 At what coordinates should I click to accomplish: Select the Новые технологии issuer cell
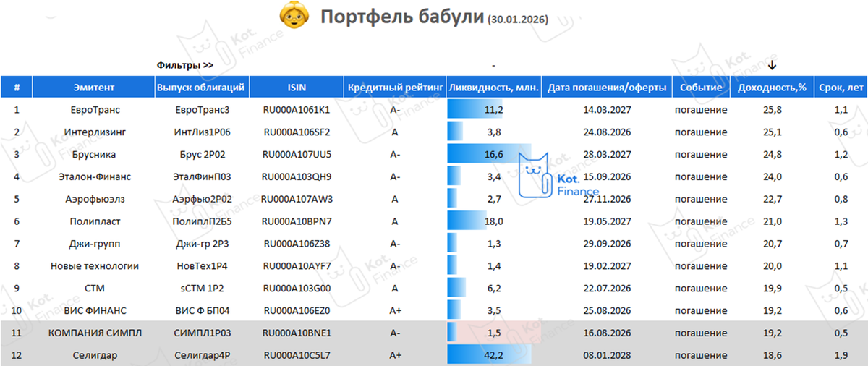(x=94, y=265)
